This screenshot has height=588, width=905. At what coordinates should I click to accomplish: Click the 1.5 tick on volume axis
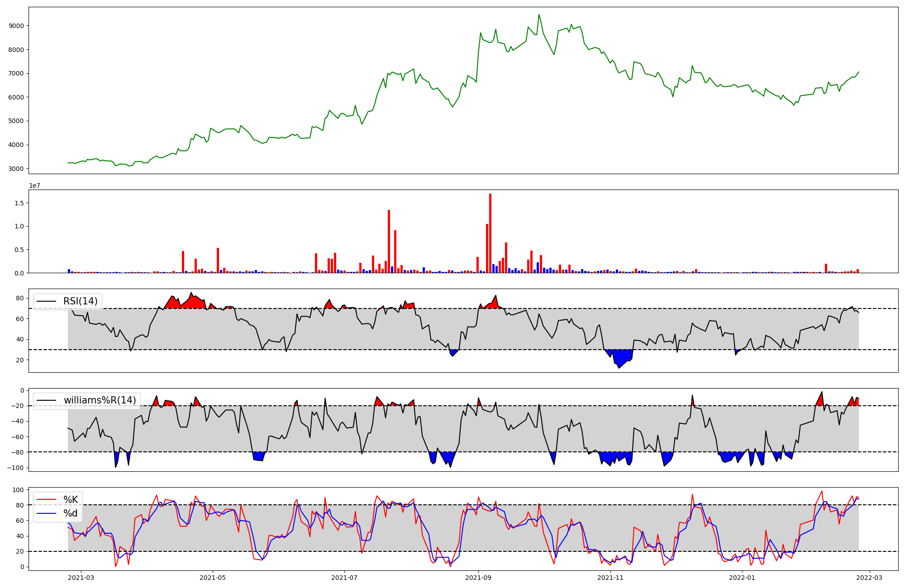[x=19, y=203]
